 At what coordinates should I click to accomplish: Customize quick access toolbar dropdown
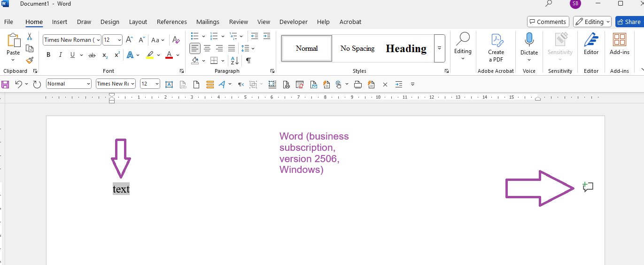412,85
